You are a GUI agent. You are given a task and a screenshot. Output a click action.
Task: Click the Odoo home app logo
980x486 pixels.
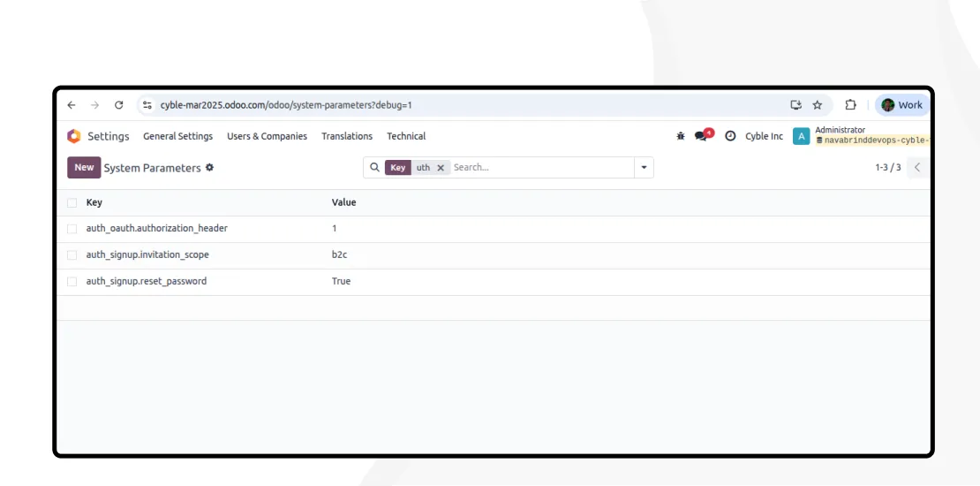click(74, 136)
